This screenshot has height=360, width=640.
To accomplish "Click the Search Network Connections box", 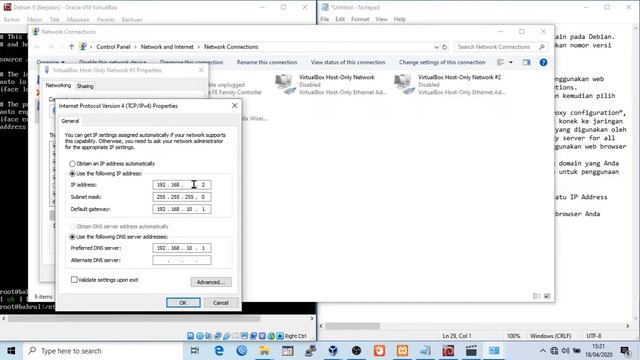I will tap(501, 47).
